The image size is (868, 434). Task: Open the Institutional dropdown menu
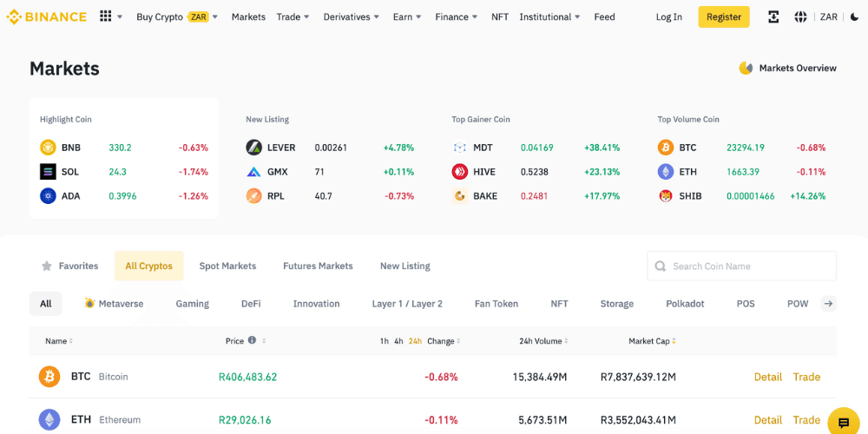[x=550, y=16]
